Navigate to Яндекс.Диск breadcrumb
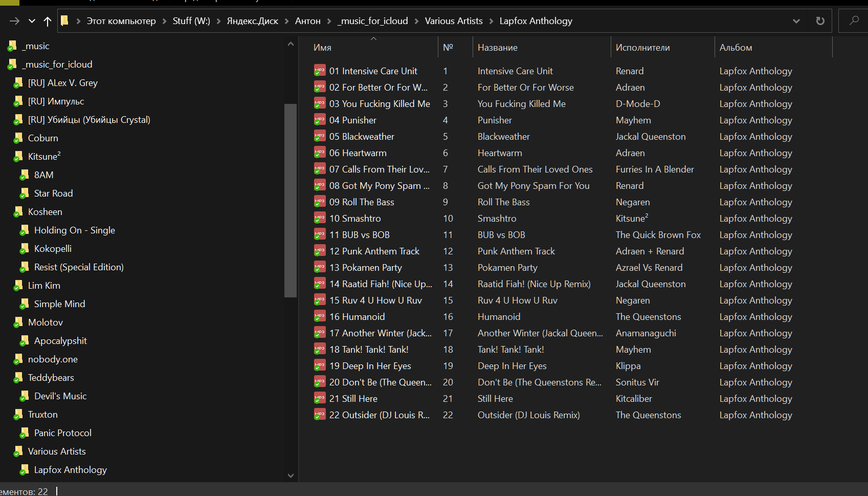Viewport: 868px width, 496px height. (x=252, y=21)
